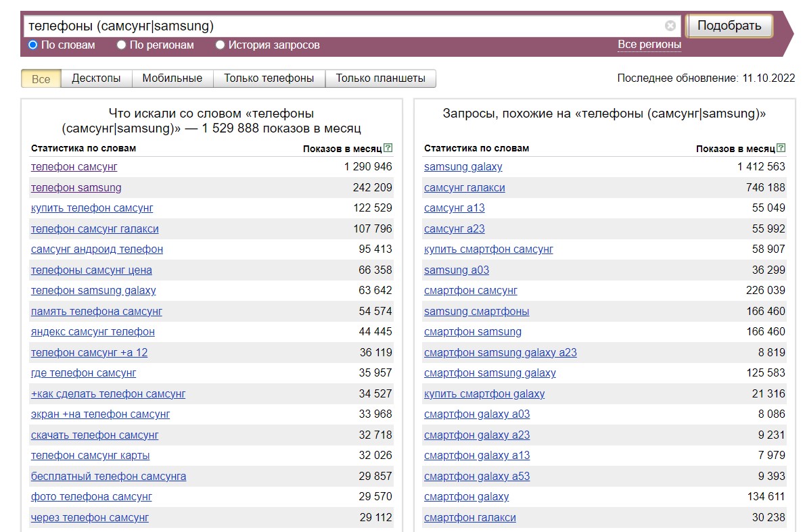Open the 'Все регионы' region selector

point(649,45)
